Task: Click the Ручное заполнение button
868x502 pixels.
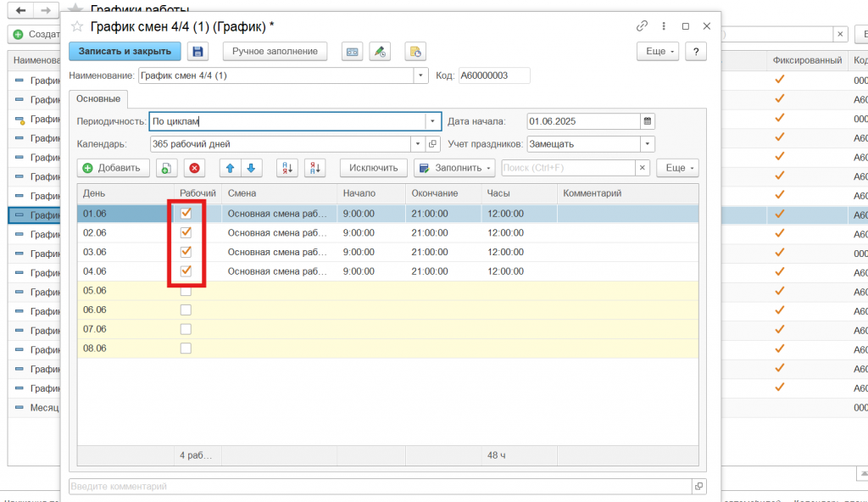Action: point(275,52)
